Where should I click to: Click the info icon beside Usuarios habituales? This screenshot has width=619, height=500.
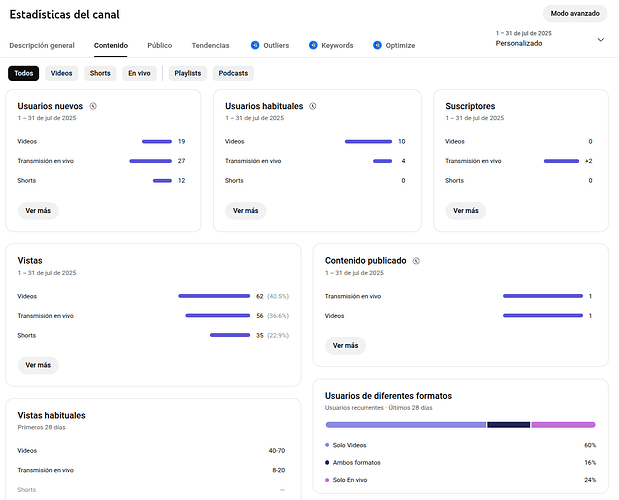pyautogui.click(x=313, y=106)
